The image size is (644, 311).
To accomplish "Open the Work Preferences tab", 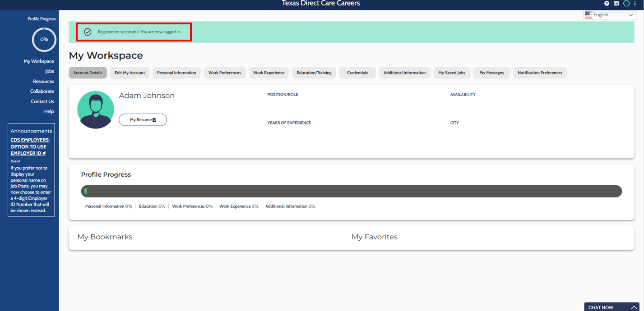I will pos(224,73).
